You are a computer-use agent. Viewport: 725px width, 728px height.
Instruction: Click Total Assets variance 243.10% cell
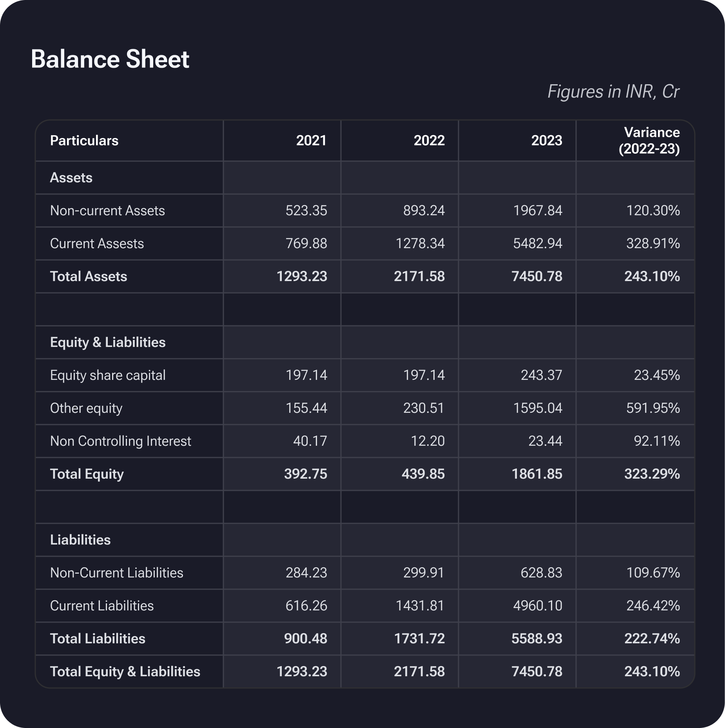(x=652, y=276)
